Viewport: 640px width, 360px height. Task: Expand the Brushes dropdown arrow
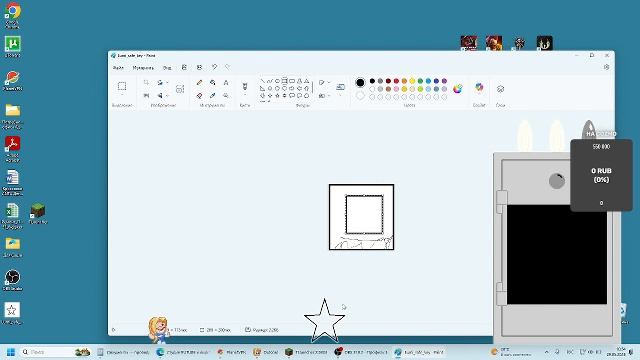245,95
